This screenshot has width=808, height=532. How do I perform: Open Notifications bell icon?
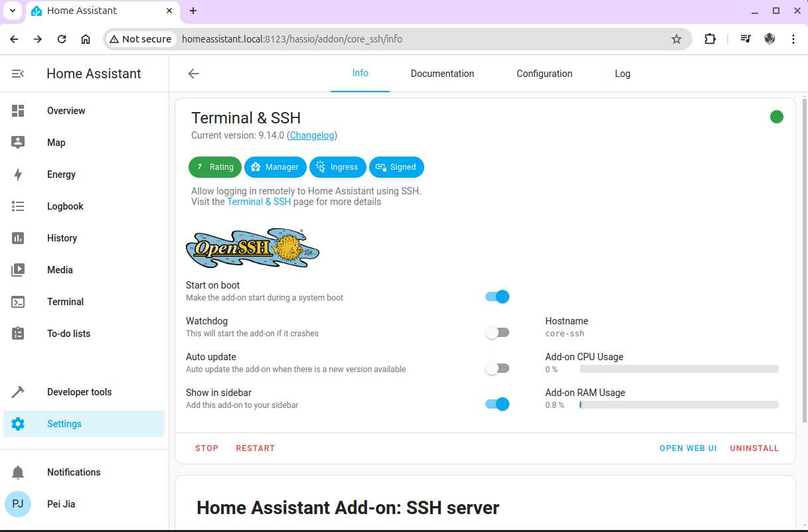tap(18, 472)
